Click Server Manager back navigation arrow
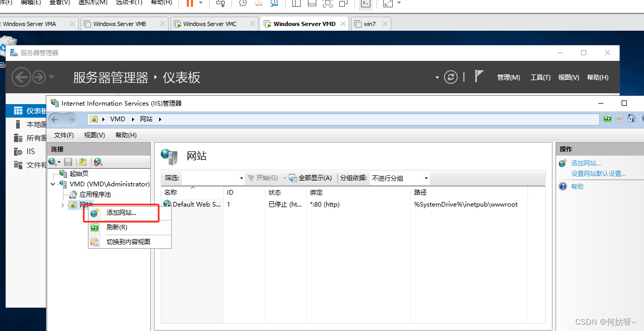 21,77
